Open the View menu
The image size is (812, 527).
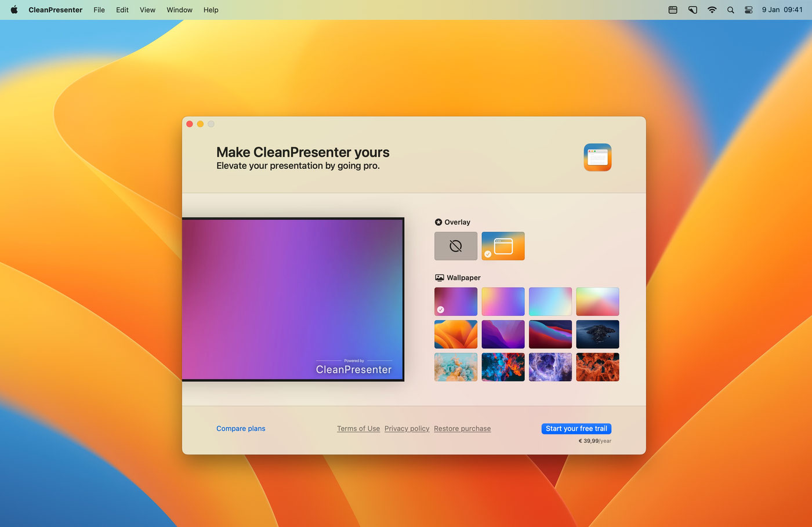click(147, 10)
